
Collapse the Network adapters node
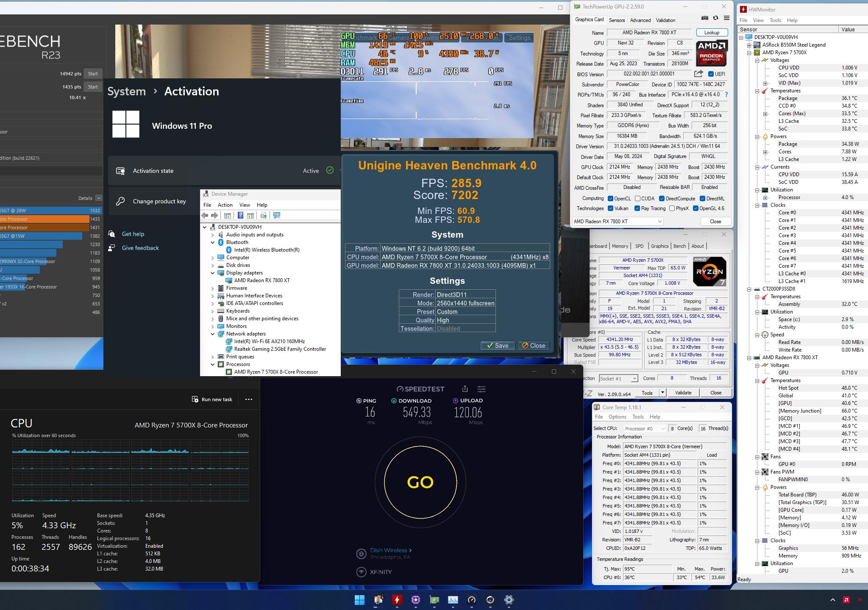tap(213, 334)
